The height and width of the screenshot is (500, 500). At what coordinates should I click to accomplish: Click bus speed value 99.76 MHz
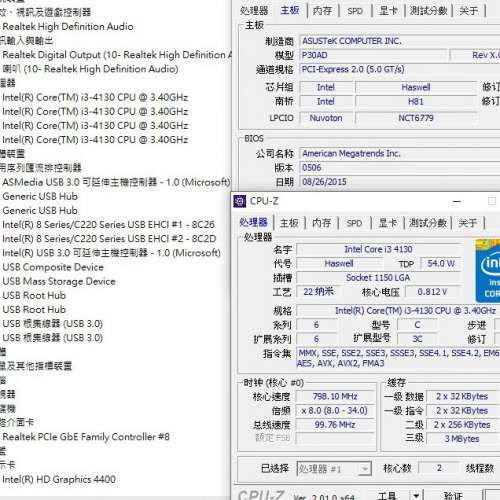coord(335,425)
